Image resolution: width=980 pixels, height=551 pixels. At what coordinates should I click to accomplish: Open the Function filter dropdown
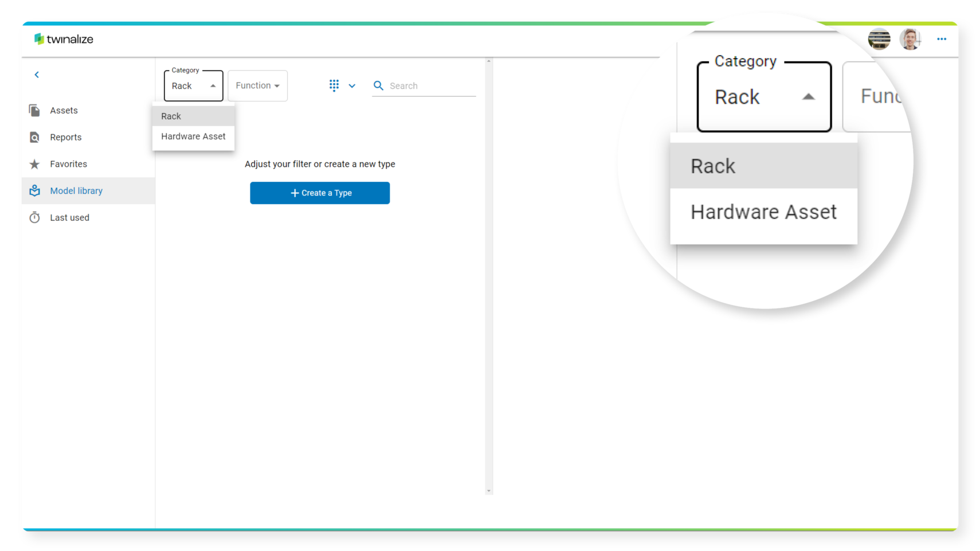point(257,85)
